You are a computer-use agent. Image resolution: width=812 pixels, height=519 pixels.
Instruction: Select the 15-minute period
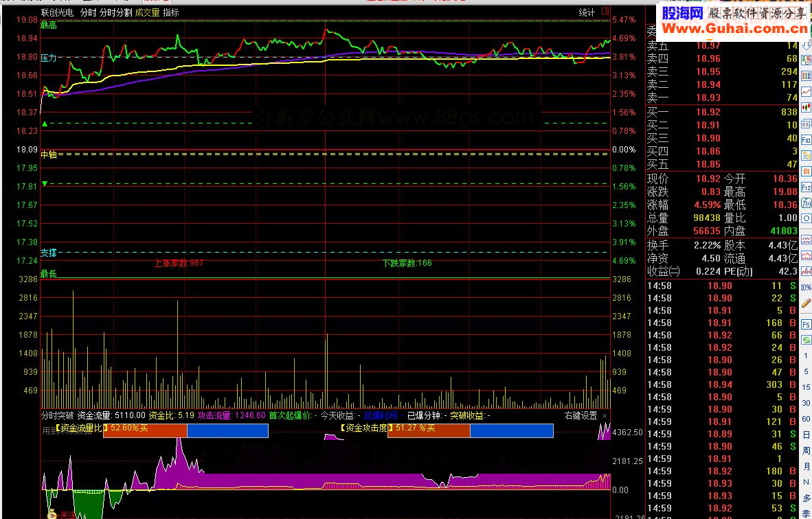pos(806,387)
